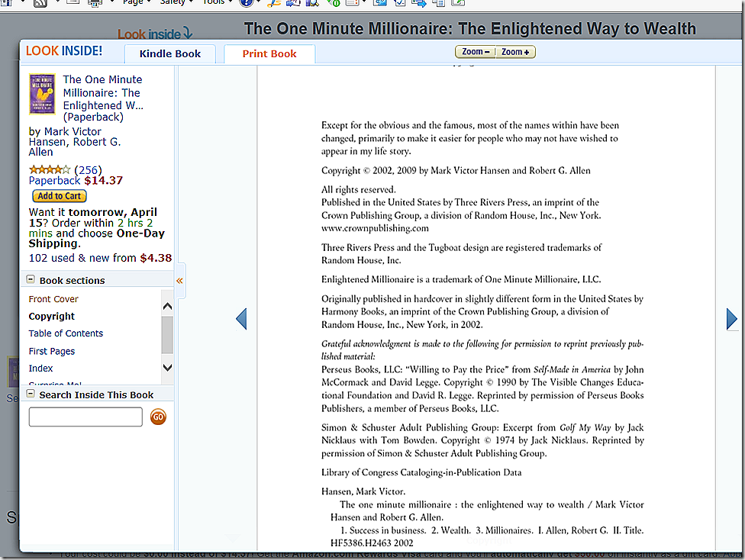Click the book sections scrollbar thumb

tap(167, 336)
